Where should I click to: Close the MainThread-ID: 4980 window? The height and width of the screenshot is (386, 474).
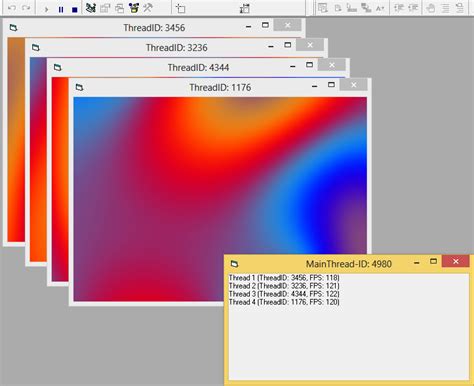pos(456,261)
